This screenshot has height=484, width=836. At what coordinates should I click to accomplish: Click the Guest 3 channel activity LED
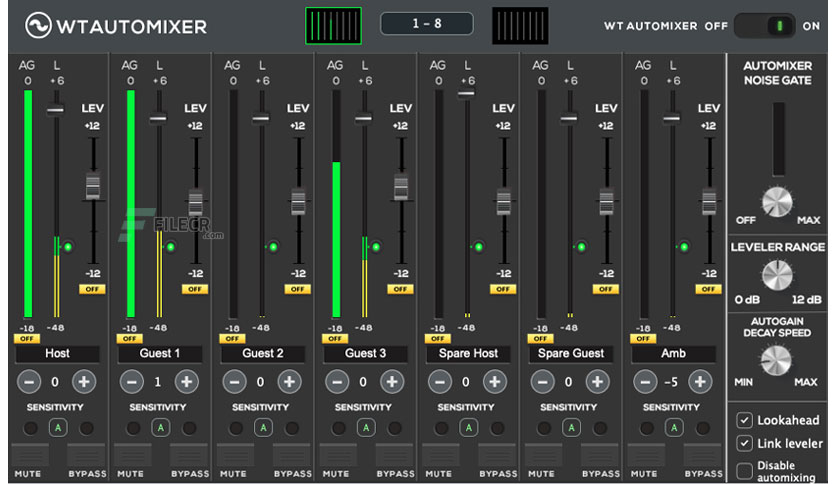(x=376, y=247)
